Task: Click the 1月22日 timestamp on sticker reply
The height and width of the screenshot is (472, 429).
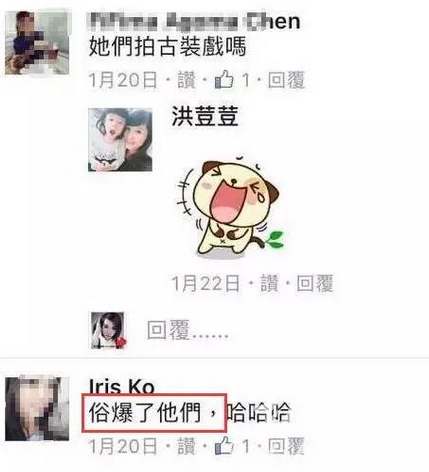Action: click(x=206, y=283)
